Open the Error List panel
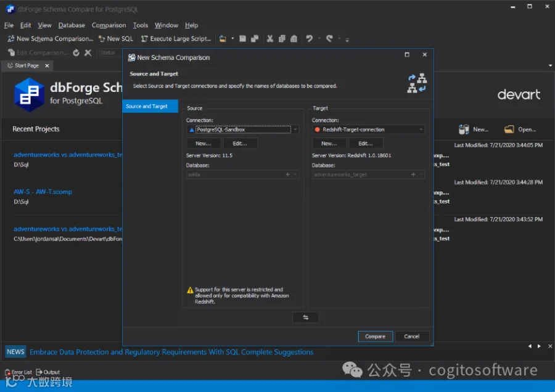Screen dimensions: 555x392 (x=18, y=372)
